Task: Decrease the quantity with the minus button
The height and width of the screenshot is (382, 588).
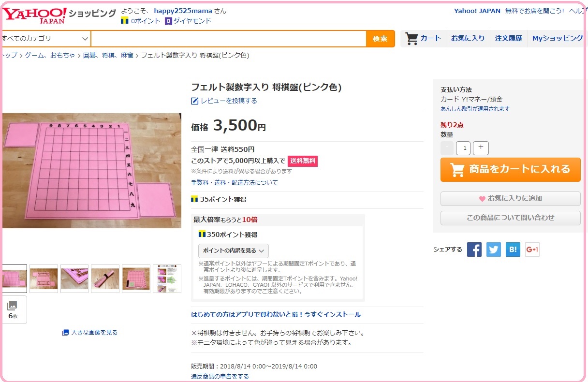Action: (447, 148)
